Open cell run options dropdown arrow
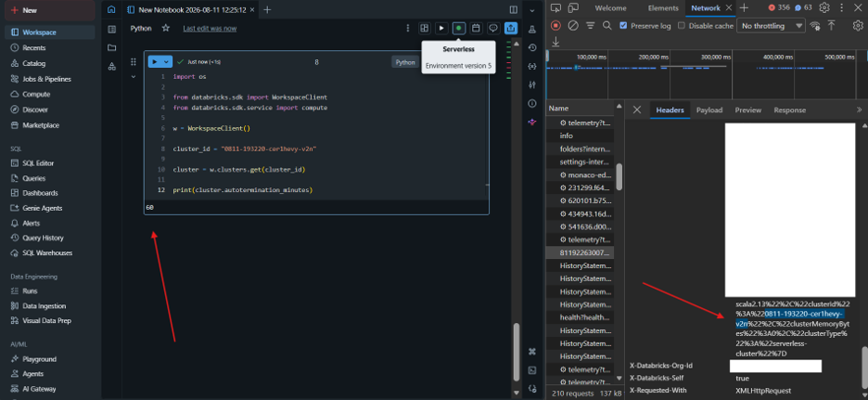Viewport: 868px width, 400px height. (x=166, y=62)
